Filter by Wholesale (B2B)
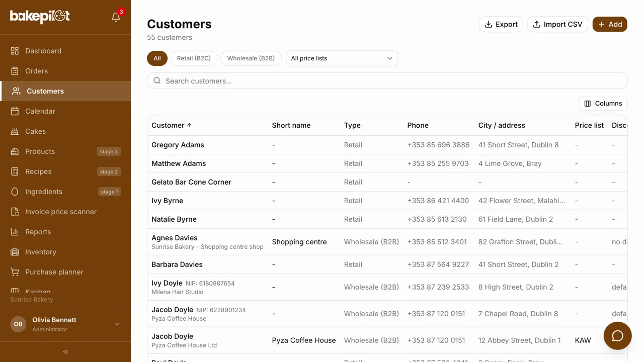Screen dimensions: 644x362 tap(251, 58)
